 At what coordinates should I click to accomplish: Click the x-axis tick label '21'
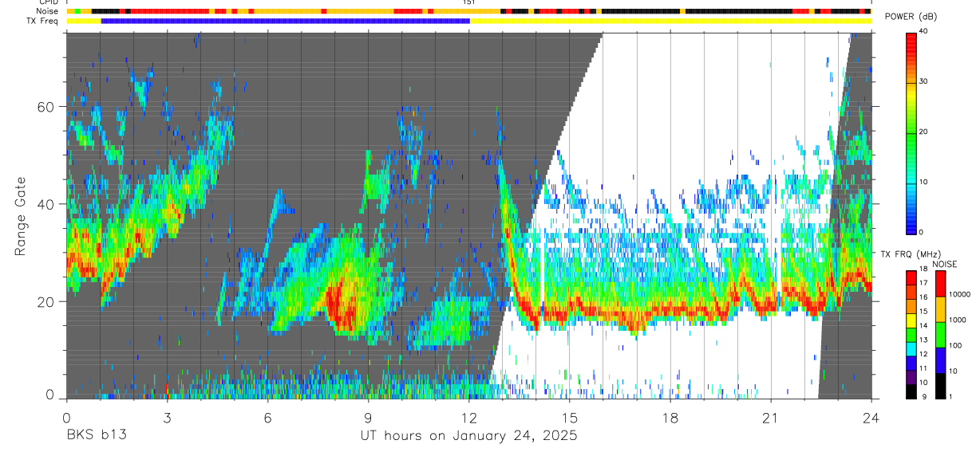[x=771, y=417]
